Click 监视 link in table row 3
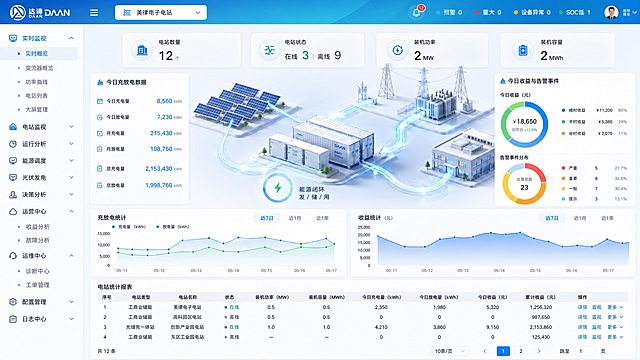Screen dimensions: 640x360 coord(597,327)
